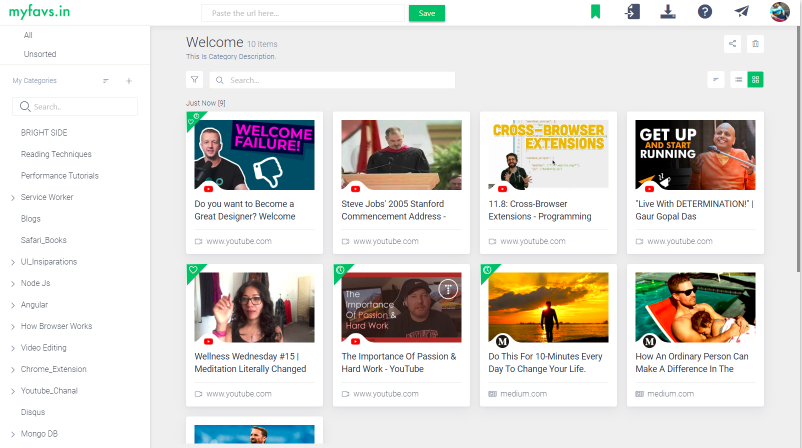Viewport: 802px width, 448px height.
Task: Open the filter funnel icon
Action: tap(194, 80)
